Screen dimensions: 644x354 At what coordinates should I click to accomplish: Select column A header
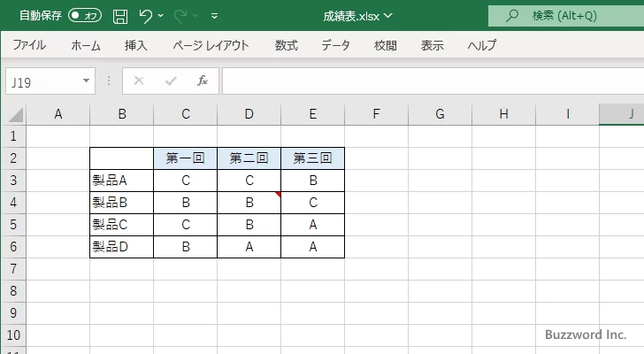(57, 114)
